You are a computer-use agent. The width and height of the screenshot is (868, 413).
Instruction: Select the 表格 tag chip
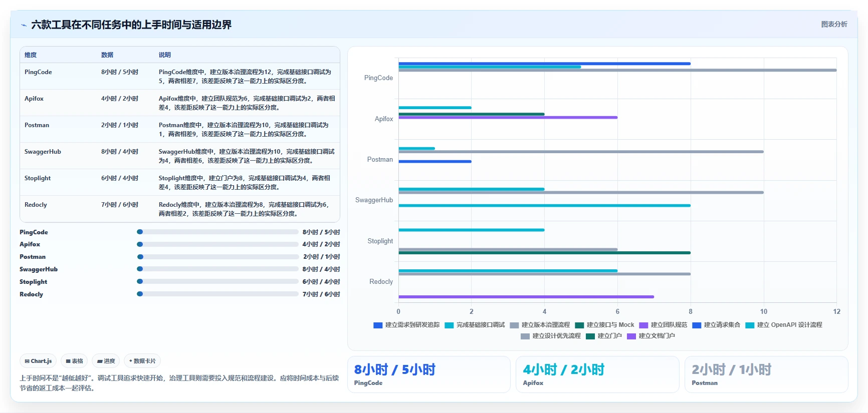tap(74, 361)
